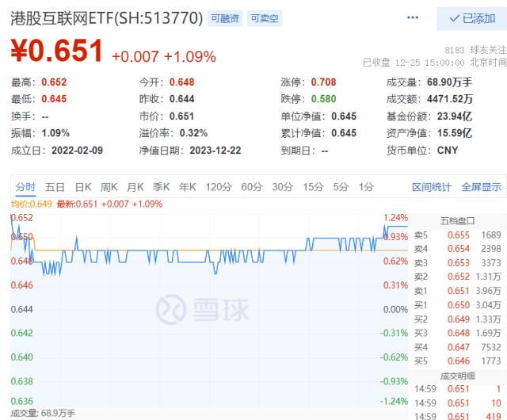Click the 今开 value 0.648
The height and width of the screenshot is (420, 507).
(181, 82)
